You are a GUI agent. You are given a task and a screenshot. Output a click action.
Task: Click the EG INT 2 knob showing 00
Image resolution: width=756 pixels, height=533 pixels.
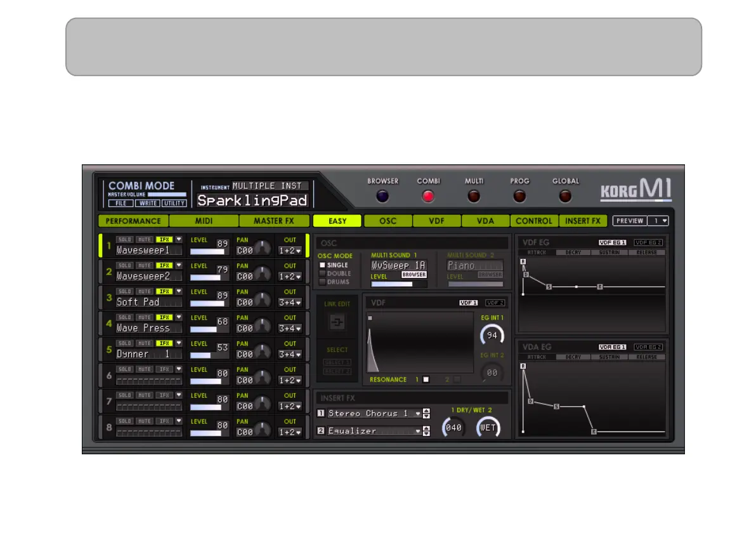tap(492, 372)
